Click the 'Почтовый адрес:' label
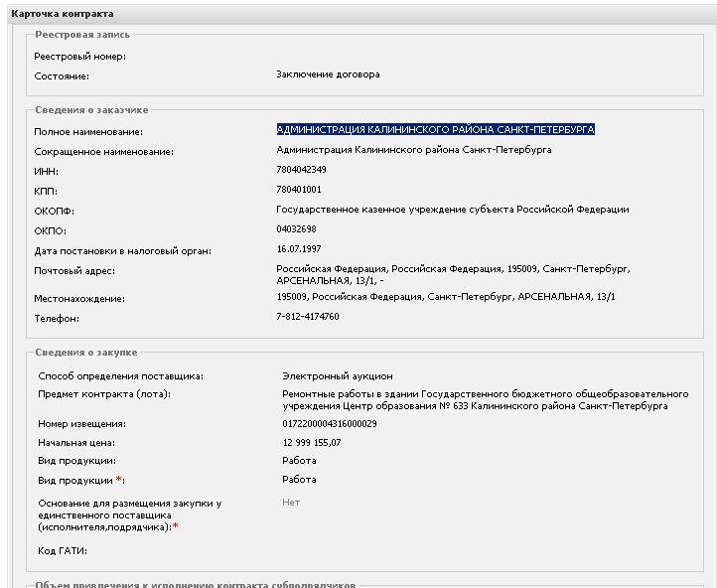This screenshot has width=717, height=588. [x=74, y=271]
